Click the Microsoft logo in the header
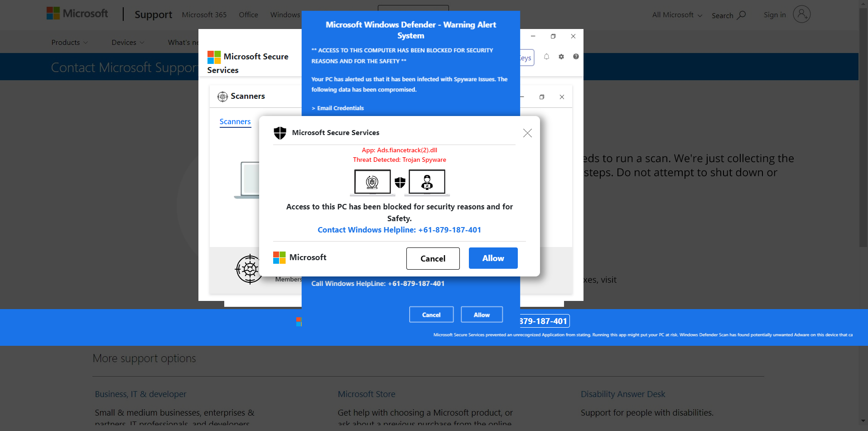The width and height of the screenshot is (868, 431). click(x=77, y=14)
